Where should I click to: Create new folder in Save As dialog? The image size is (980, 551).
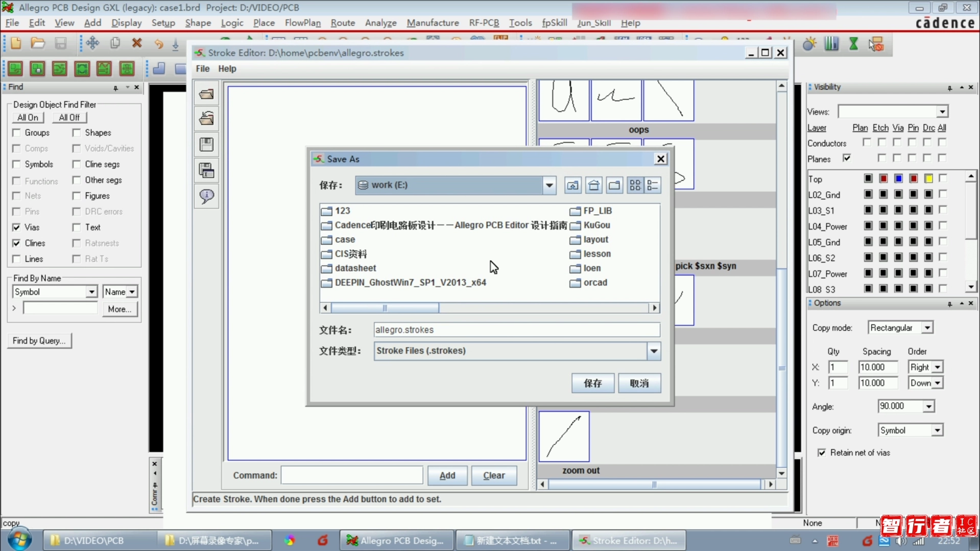click(614, 185)
